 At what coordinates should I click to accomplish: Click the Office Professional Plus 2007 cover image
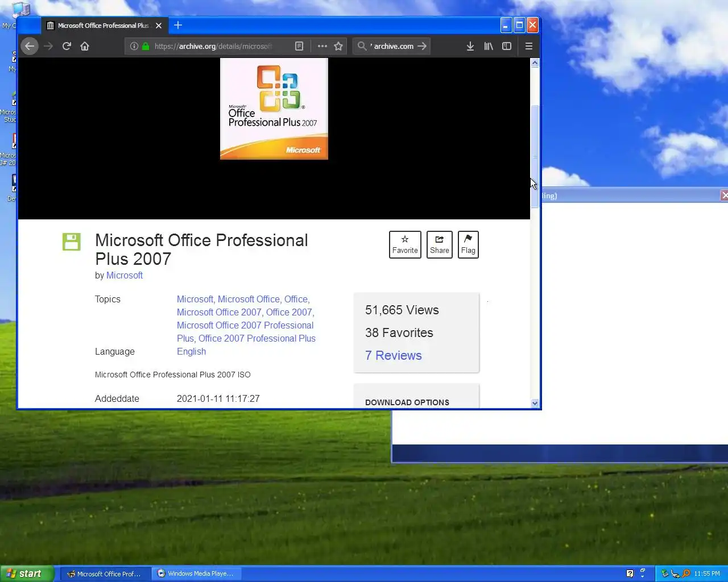pyautogui.click(x=274, y=109)
